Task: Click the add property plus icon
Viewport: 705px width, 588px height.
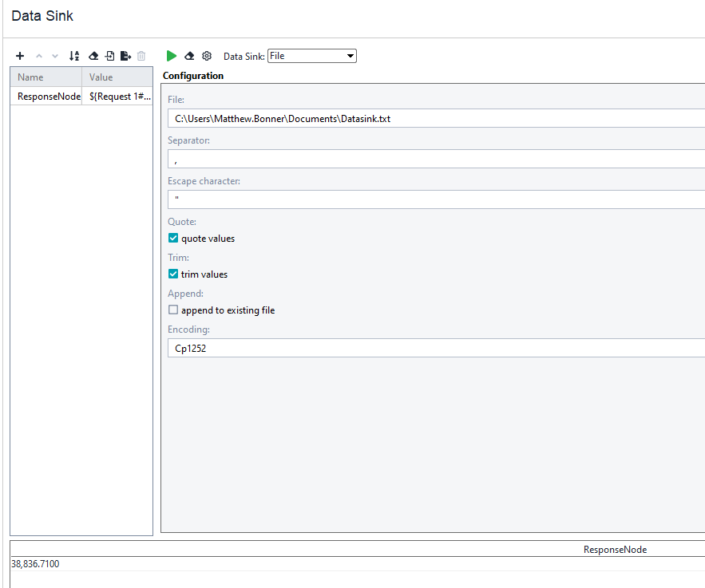Action: 20,56
